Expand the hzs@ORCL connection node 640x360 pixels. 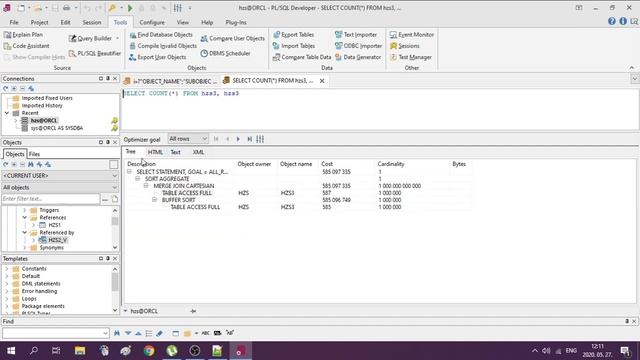[16, 120]
